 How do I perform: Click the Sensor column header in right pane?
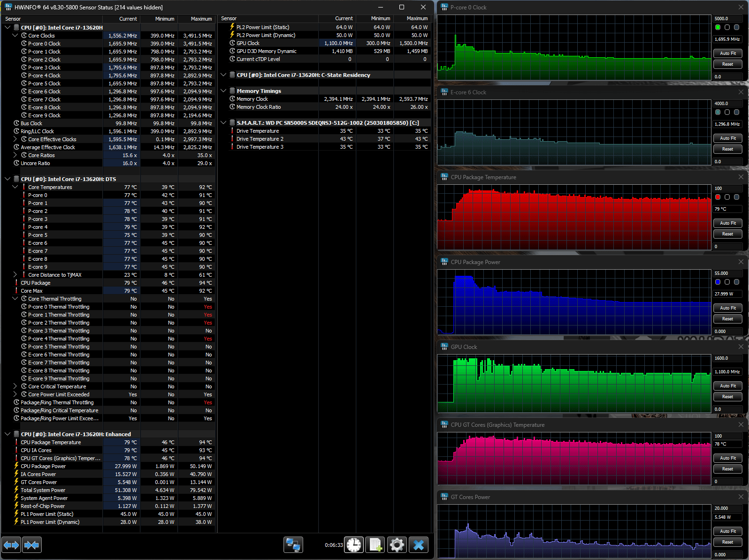tap(229, 19)
